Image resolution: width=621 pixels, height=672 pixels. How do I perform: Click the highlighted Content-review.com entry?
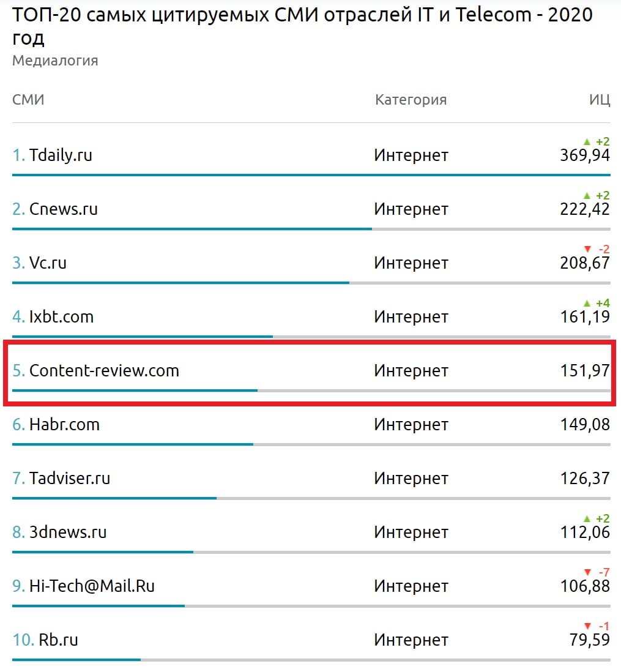[x=104, y=371]
